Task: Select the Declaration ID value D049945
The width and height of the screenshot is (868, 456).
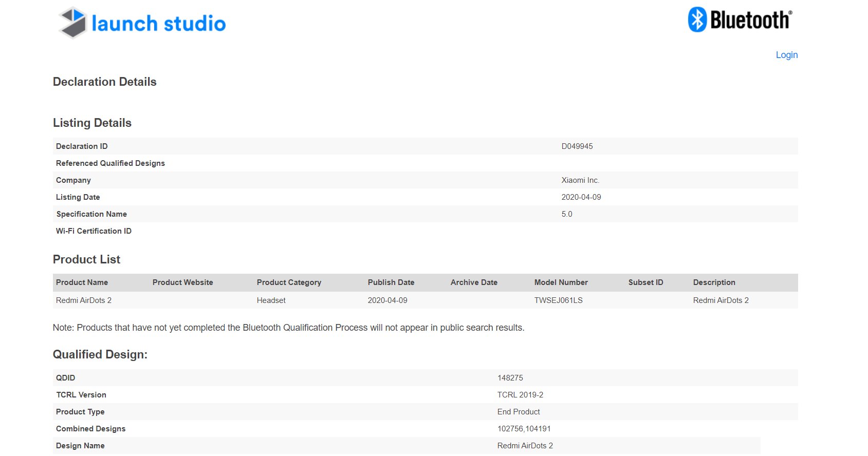Action: pos(577,146)
